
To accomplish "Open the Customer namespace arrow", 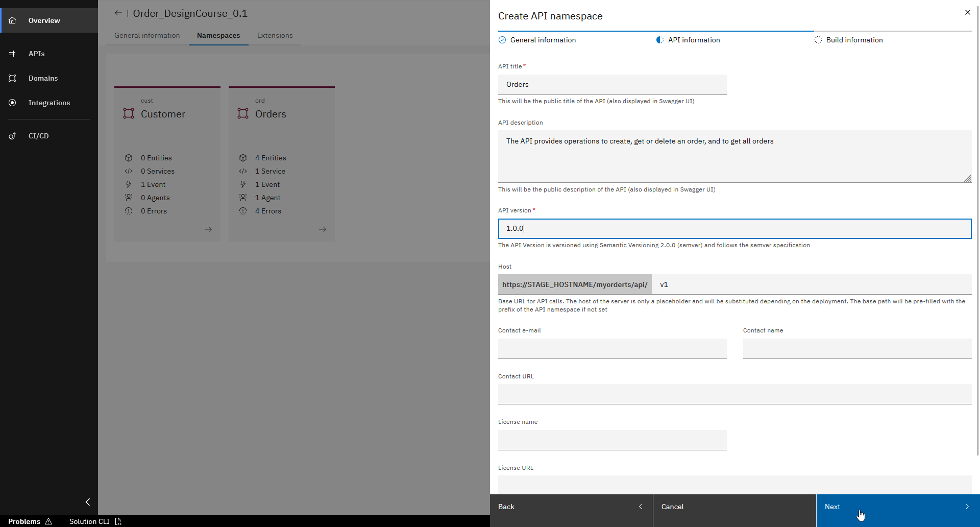I will pyautogui.click(x=208, y=229).
